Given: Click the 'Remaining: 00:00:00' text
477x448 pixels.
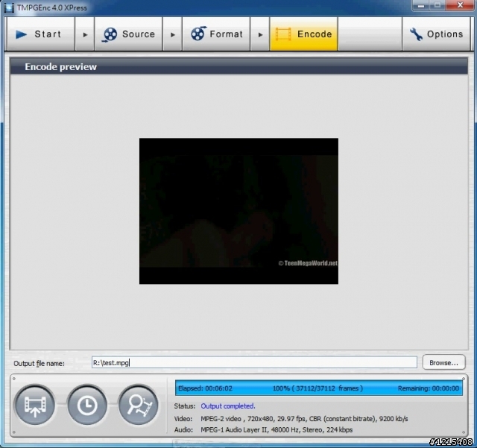Looking at the screenshot, I should click(428, 388).
